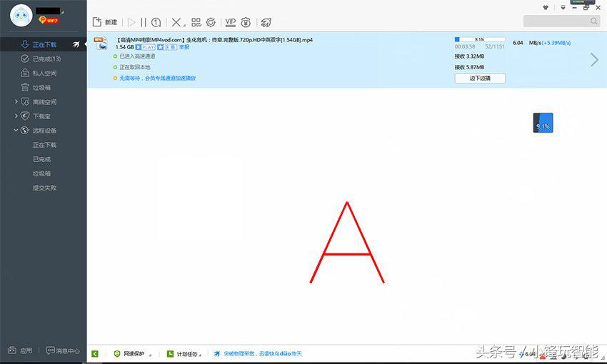Click the user avatar at top left
Viewport: 607px width, 364px height.
[x=21, y=16]
